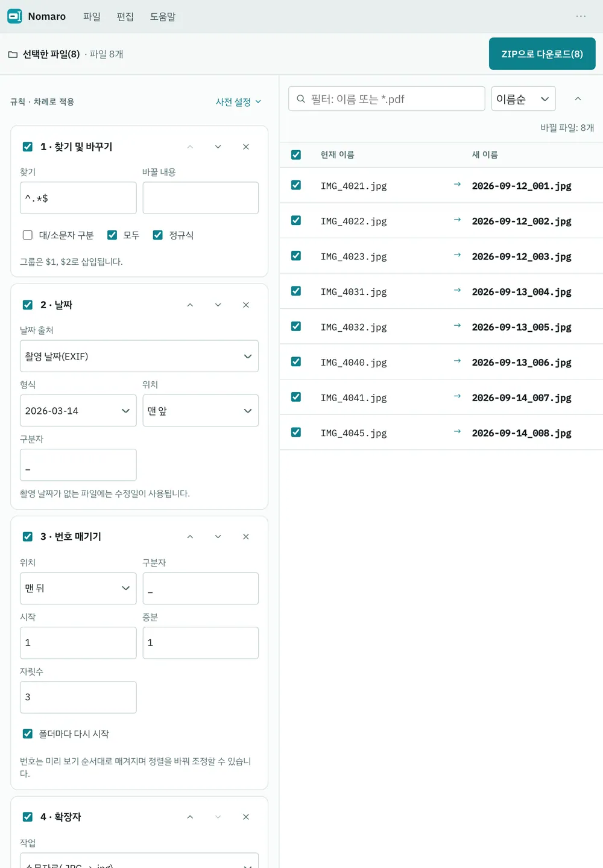Remove rule 2 날짜
Screen dimensions: 603x868
[x=246, y=305]
